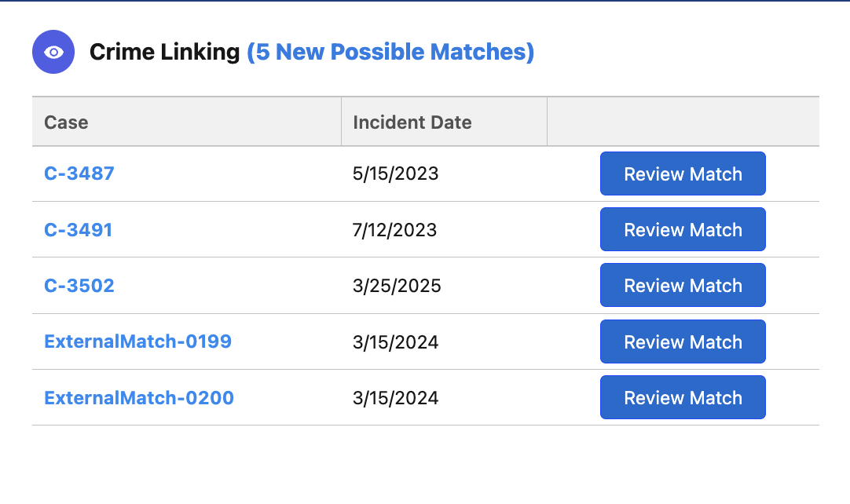Open case C-3487
Image resolution: width=850 pixels, height=504 pixels.
click(x=79, y=173)
